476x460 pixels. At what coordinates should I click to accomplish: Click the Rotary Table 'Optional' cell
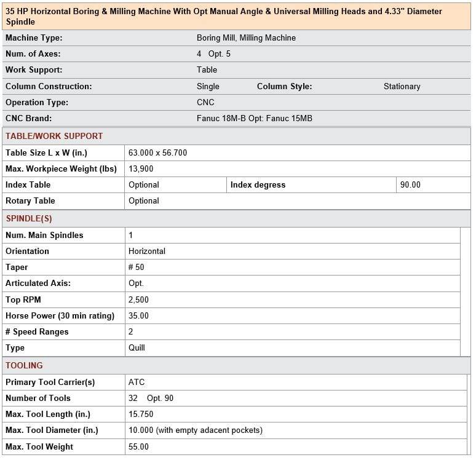click(x=144, y=201)
